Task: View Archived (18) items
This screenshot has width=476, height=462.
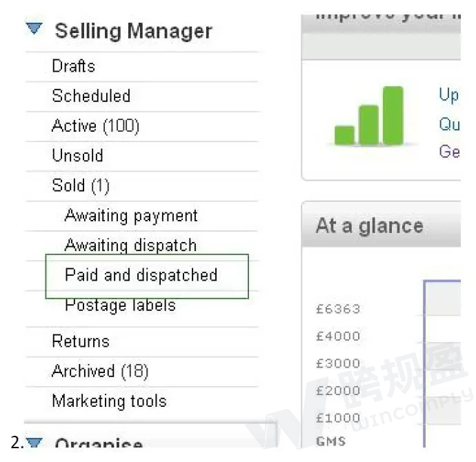Action: (100, 372)
